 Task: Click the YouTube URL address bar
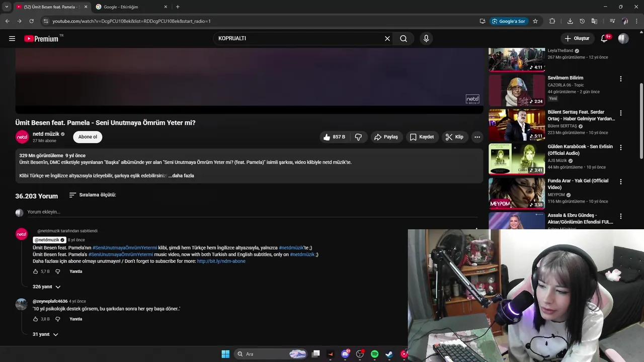pyautogui.click(x=262, y=21)
